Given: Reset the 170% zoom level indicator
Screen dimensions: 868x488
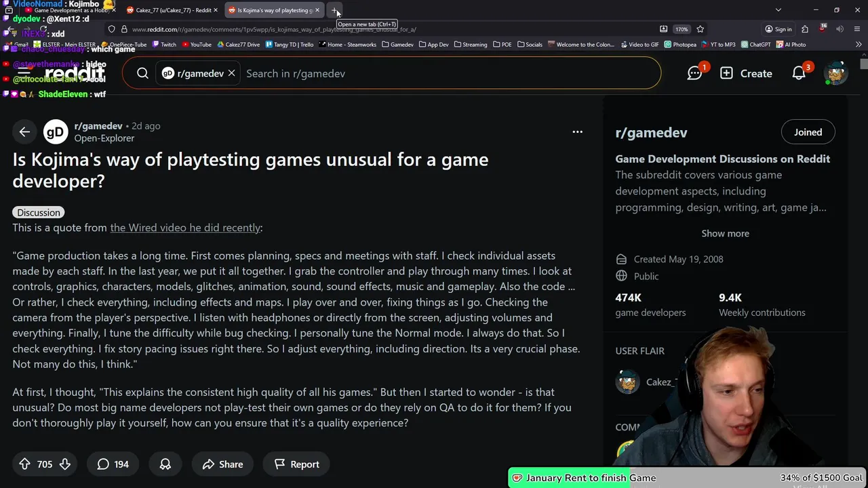Looking at the screenshot, I should 682,29.
